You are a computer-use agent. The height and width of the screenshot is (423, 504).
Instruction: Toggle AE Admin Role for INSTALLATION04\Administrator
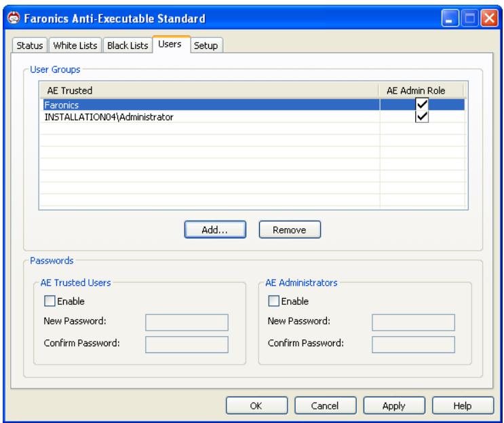click(x=422, y=117)
